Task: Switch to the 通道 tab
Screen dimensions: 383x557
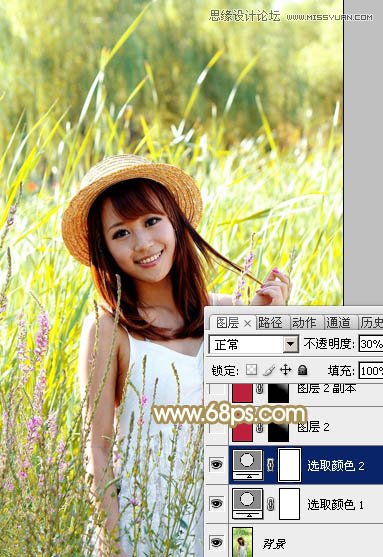Action: [x=338, y=323]
